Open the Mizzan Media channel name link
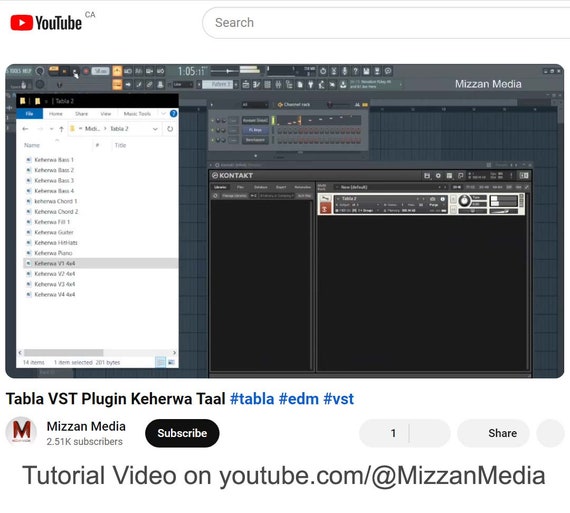Viewport: 570px width, 513px height. click(x=86, y=426)
